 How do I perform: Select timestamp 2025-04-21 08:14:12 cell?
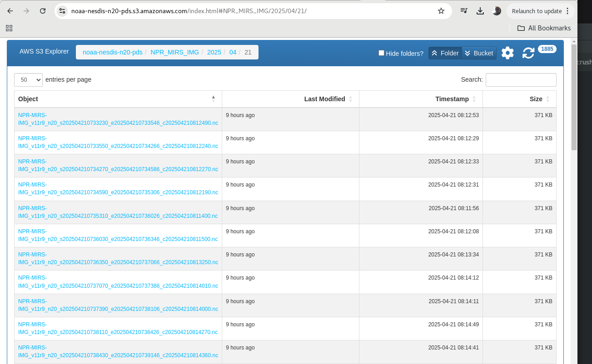click(x=421, y=282)
